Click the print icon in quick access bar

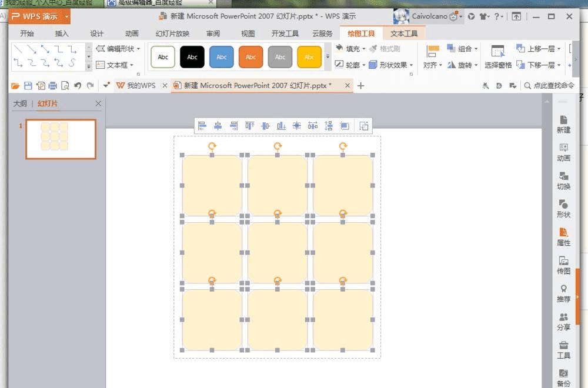click(x=53, y=86)
